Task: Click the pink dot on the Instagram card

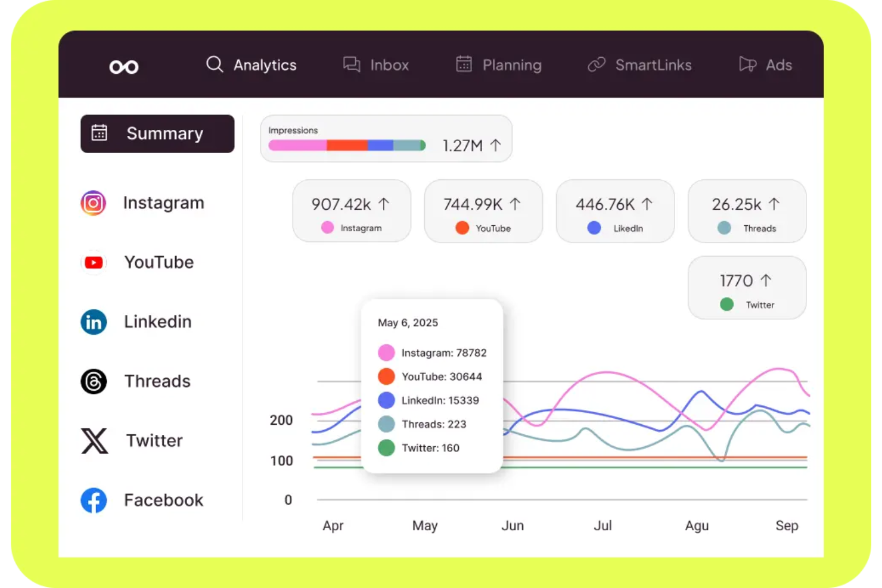Action: pyautogui.click(x=327, y=227)
